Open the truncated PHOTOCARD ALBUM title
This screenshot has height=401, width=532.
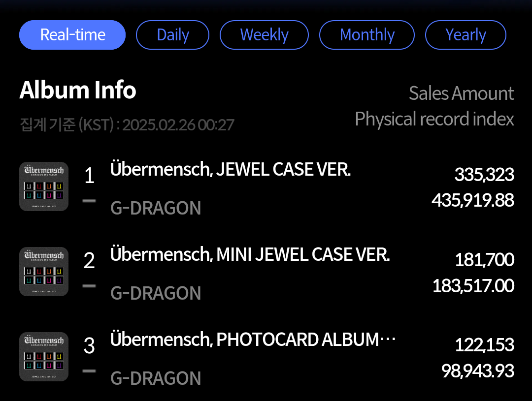pyautogui.click(x=253, y=340)
